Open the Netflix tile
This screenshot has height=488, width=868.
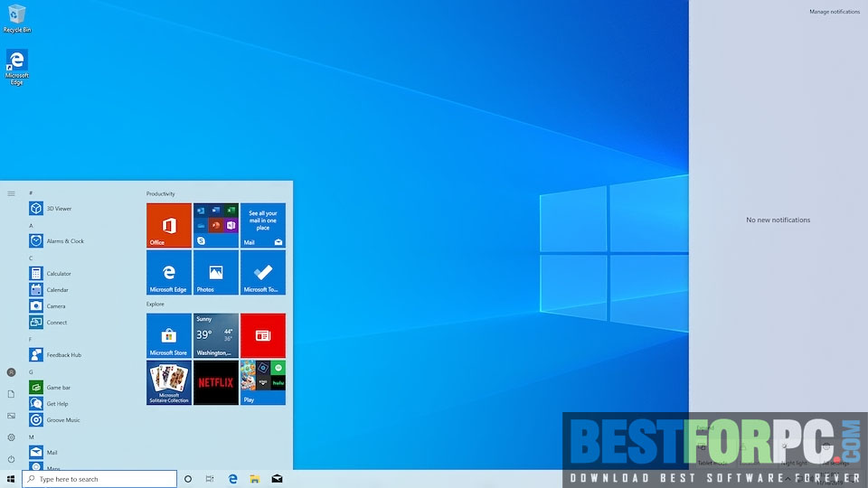coord(216,383)
